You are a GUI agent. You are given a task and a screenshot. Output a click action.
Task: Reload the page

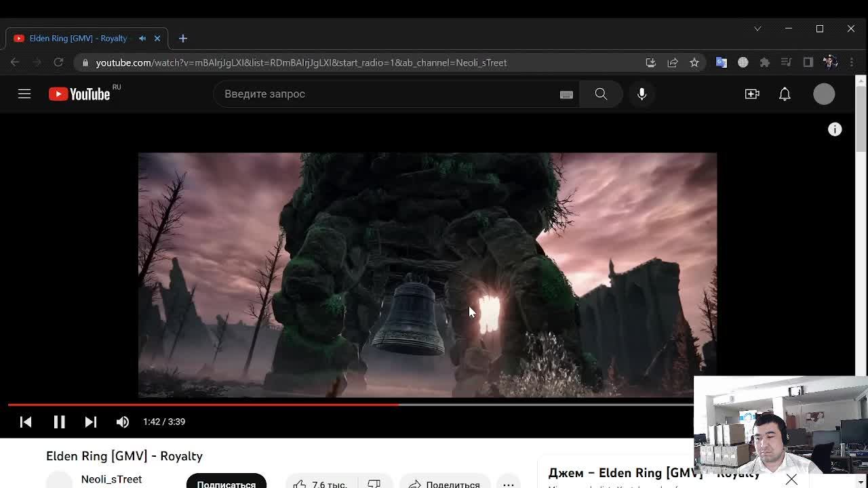pyautogui.click(x=58, y=62)
